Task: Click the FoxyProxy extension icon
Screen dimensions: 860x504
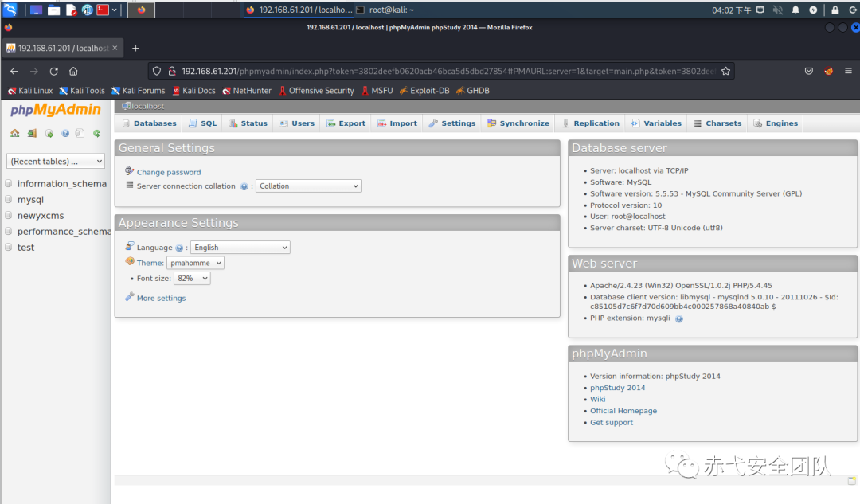Action: click(x=828, y=71)
